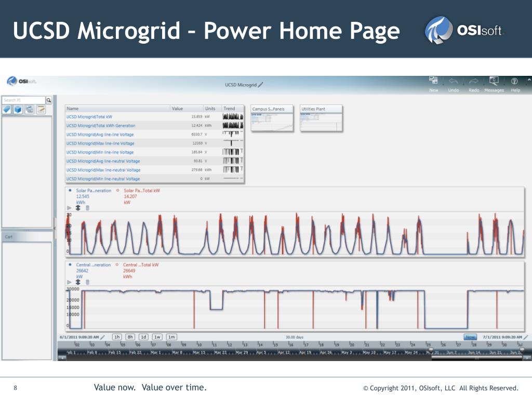Set the time range to 1w
This screenshot has height=399, width=532.
157,337
